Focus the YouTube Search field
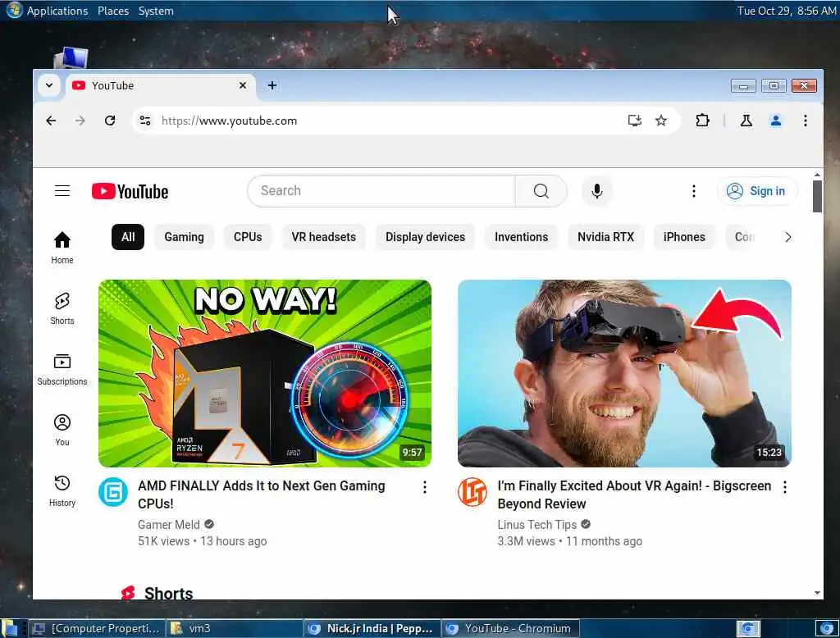The height and width of the screenshot is (638, 840). 381,191
